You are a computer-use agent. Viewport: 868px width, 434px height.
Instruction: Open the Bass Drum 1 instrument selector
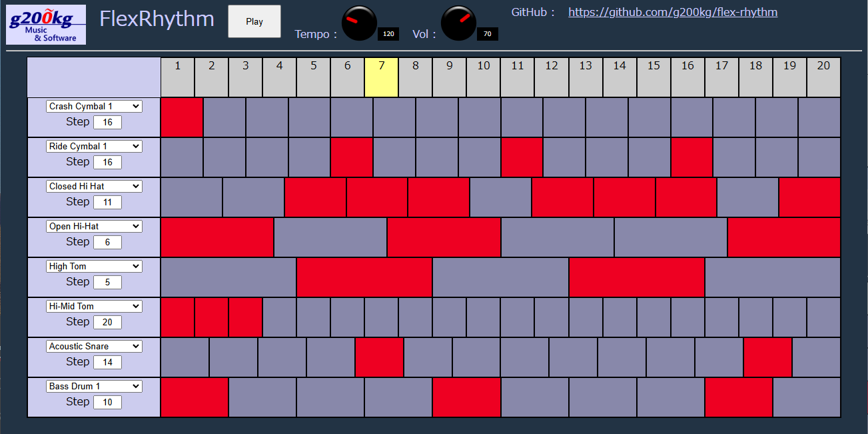click(x=93, y=386)
